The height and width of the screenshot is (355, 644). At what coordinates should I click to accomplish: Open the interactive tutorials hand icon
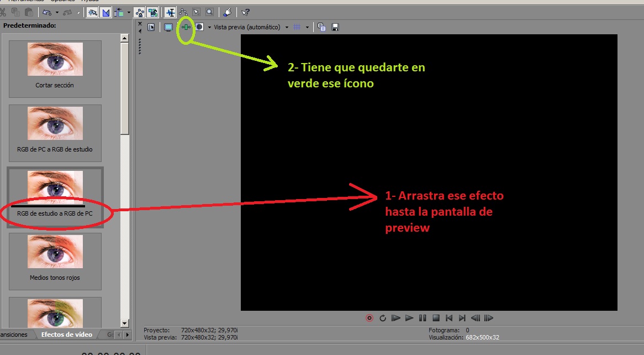[x=227, y=12]
